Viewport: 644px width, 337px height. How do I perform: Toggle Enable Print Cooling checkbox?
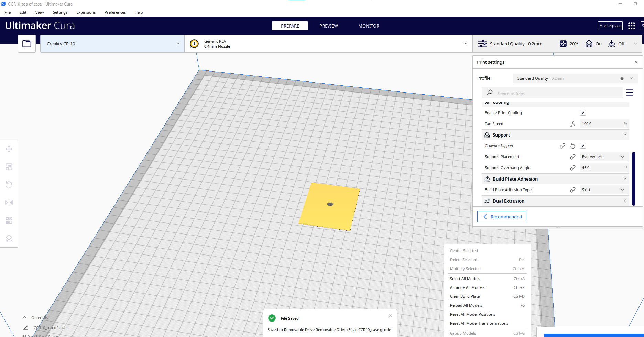(583, 113)
